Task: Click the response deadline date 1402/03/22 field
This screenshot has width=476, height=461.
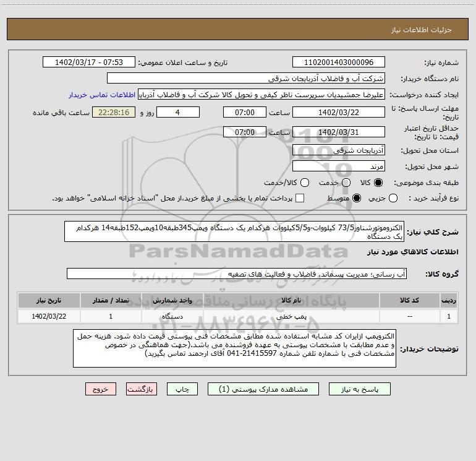Action: pyautogui.click(x=339, y=113)
